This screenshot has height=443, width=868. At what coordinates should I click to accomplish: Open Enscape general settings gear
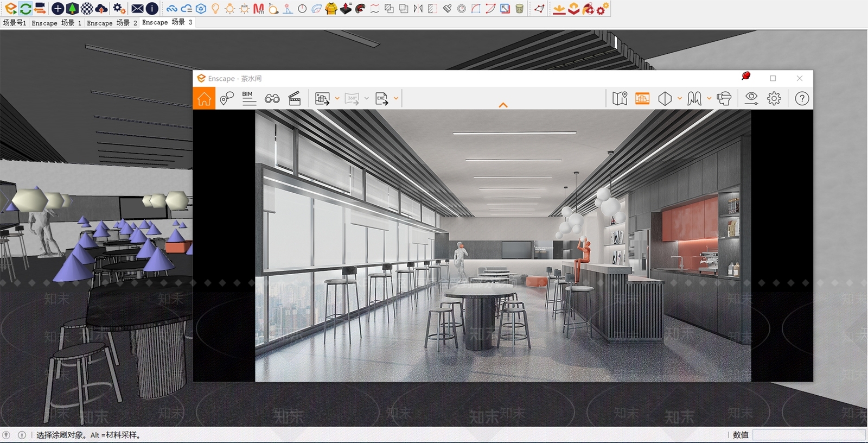click(x=774, y=98)
